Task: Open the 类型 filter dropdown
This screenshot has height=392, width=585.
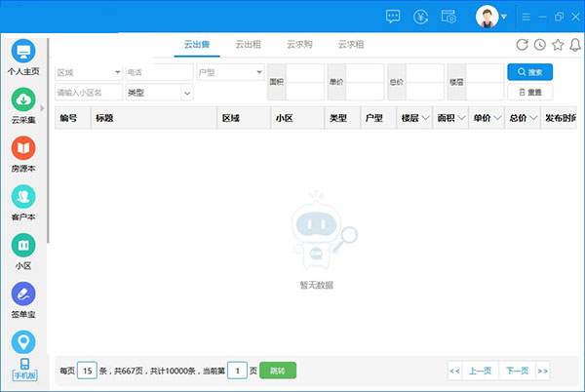Action: click(x=159, y=93)
